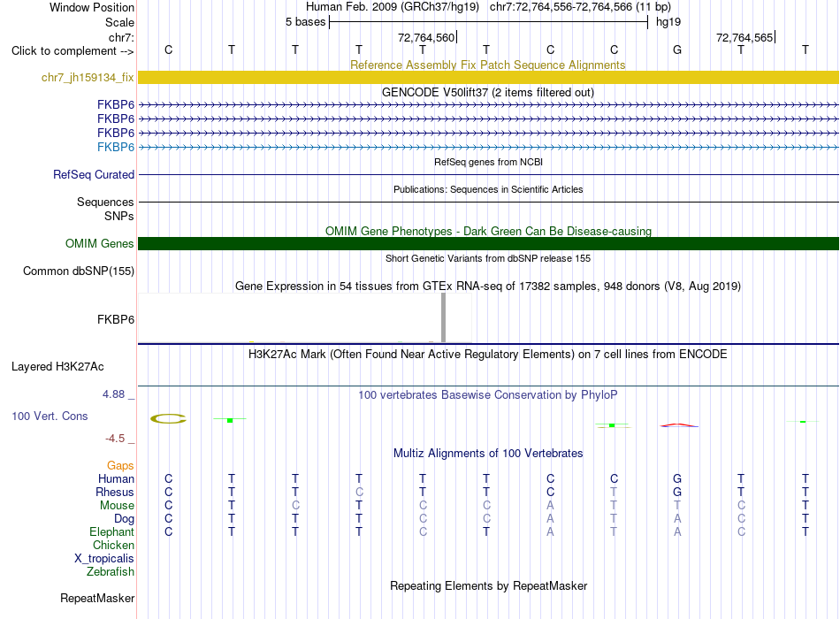Click the 'chr7:' ruler label

point(121,37)
